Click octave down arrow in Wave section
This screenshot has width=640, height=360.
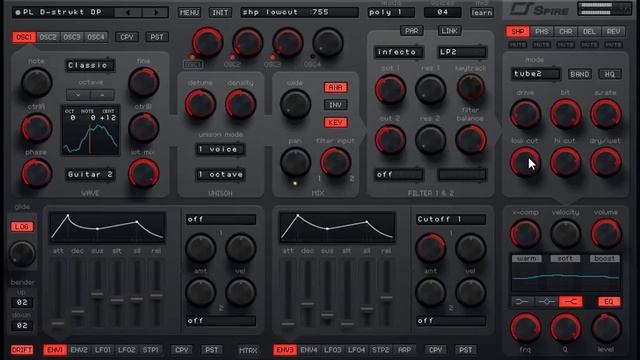(78, 95)
